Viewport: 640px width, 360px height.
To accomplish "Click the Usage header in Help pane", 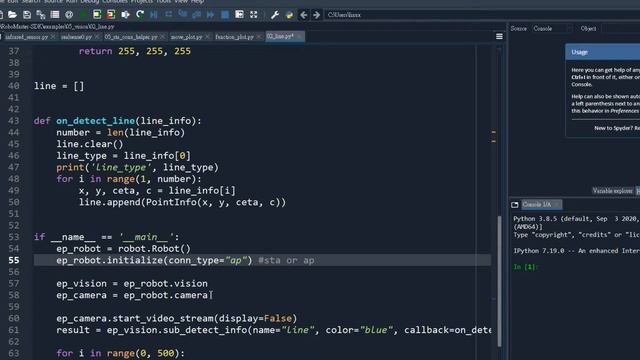I will pyautogui.click(x=602, y=52).
